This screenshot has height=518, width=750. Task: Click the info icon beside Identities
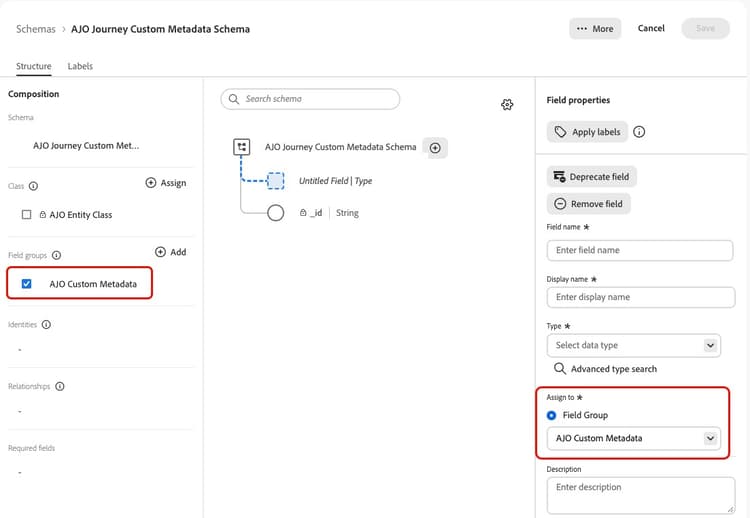point(46,325)
